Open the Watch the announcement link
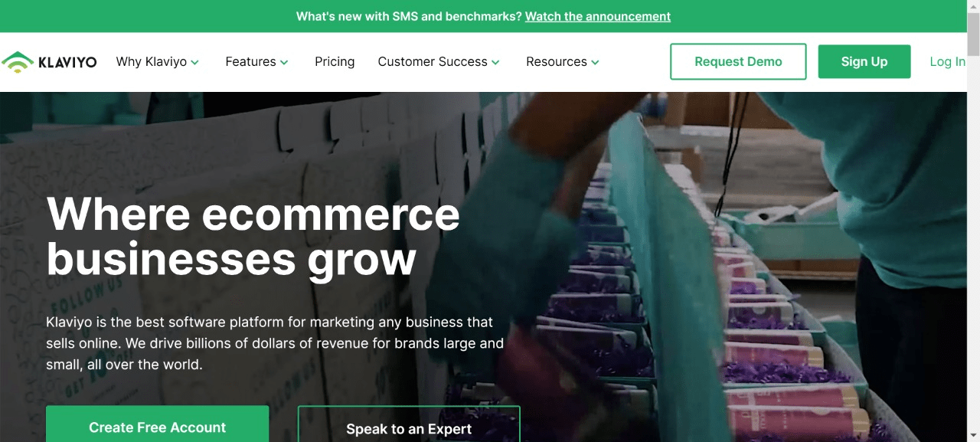This screenshot has width=980, height=442. point(598,16)
